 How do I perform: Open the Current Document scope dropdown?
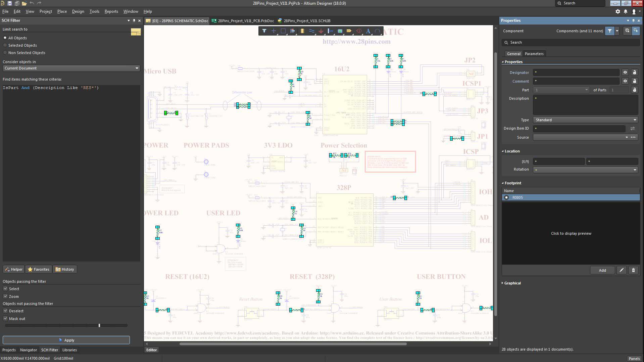click(x=71, y=68)
